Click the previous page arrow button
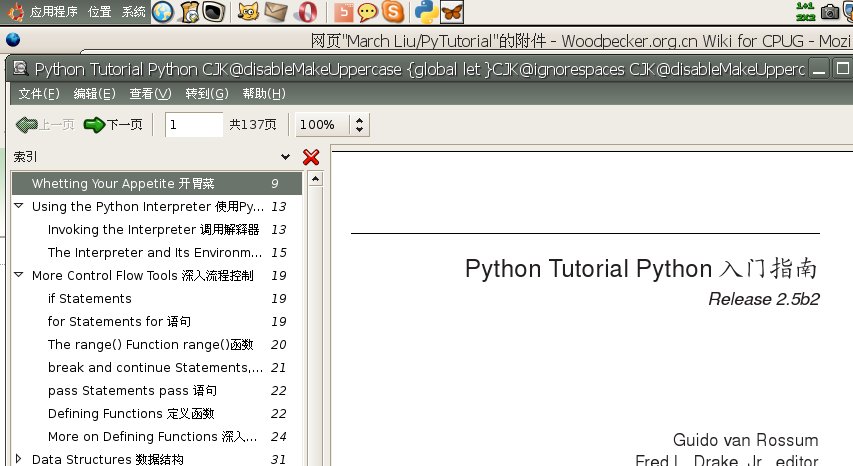 click(45, 125)
